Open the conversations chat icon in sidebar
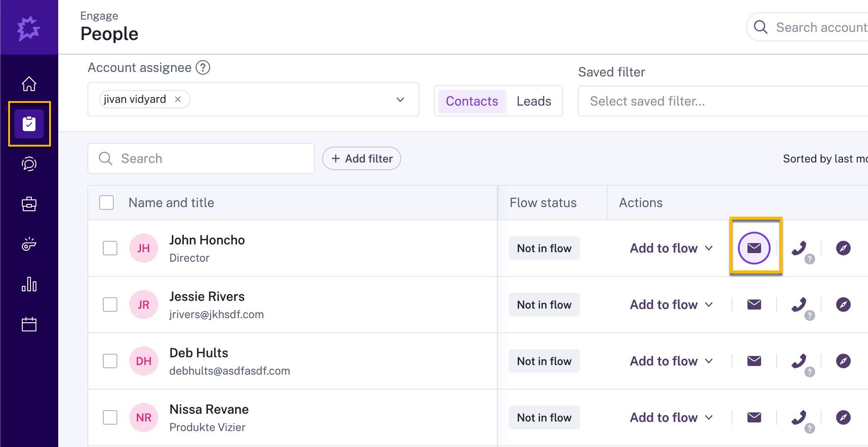 tap(29, 164)
